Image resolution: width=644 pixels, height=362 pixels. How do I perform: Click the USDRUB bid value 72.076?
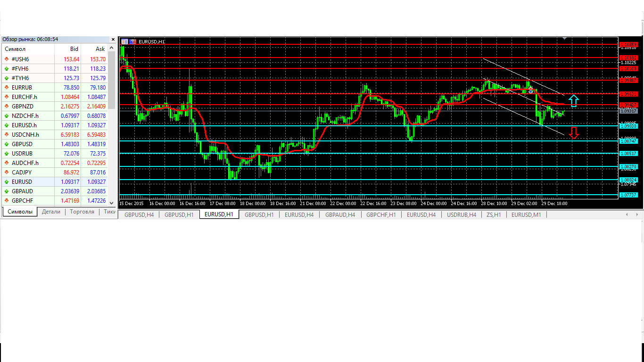71,154
